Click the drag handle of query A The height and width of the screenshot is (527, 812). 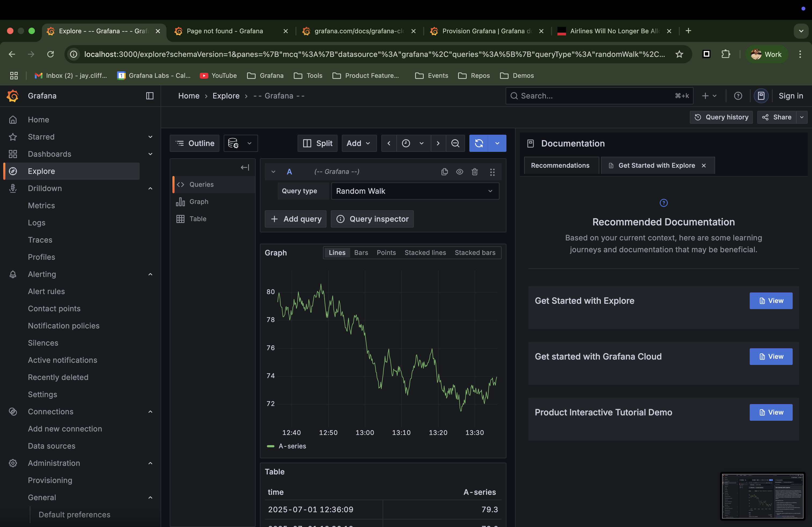(x=492, y=172)
